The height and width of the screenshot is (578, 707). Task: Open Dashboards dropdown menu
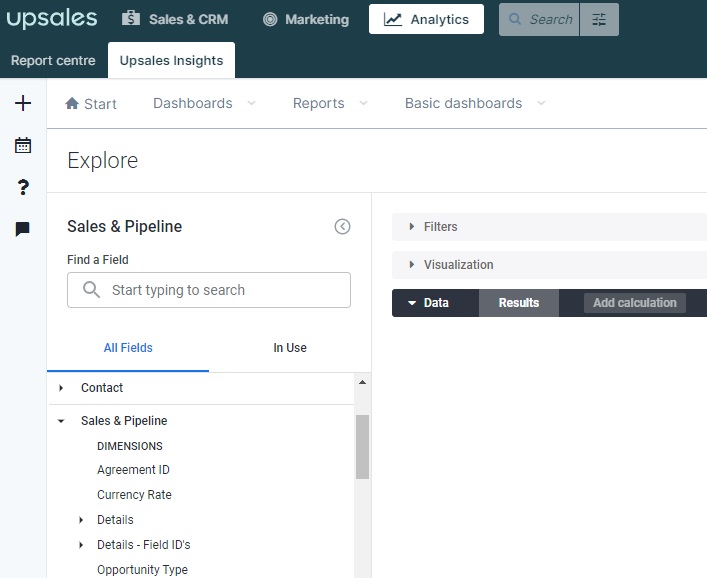(x=204, y=103)
